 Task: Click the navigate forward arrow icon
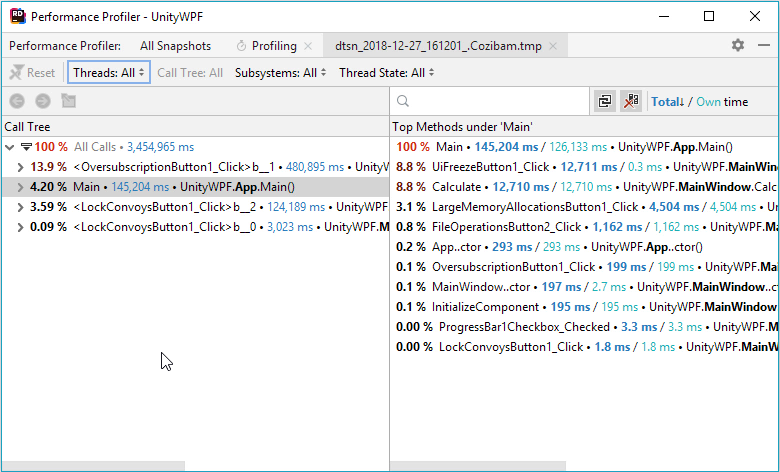tap(43, 101)
